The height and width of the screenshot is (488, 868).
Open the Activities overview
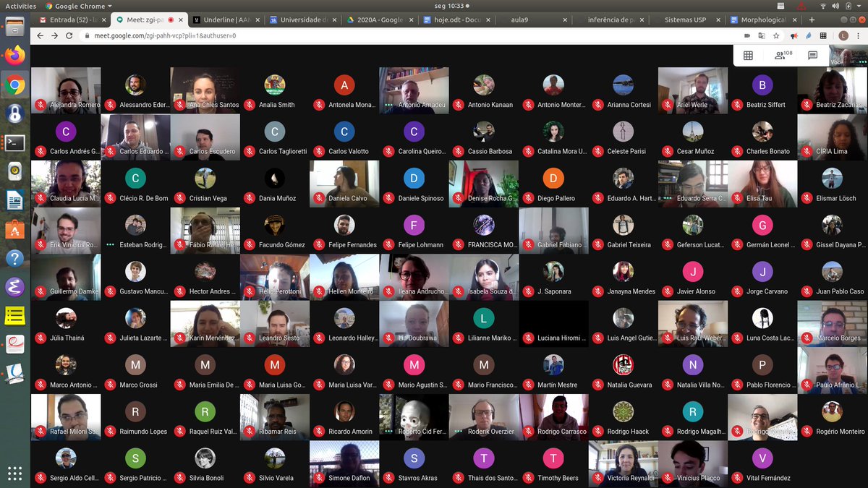tap(20, 6)
